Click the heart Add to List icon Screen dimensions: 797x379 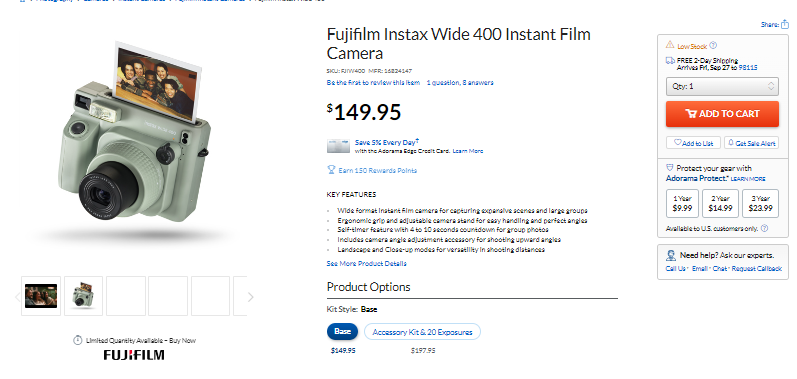pyautogui.click(x=678, y=143)
